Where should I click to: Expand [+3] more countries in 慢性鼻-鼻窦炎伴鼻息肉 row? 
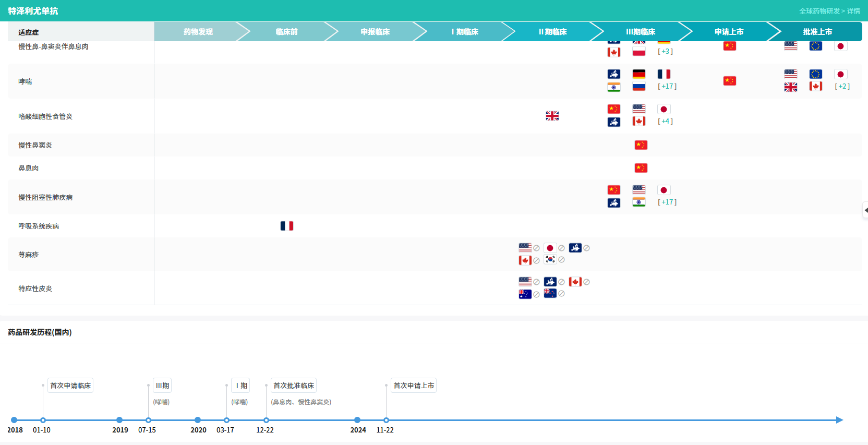(665, 52)
